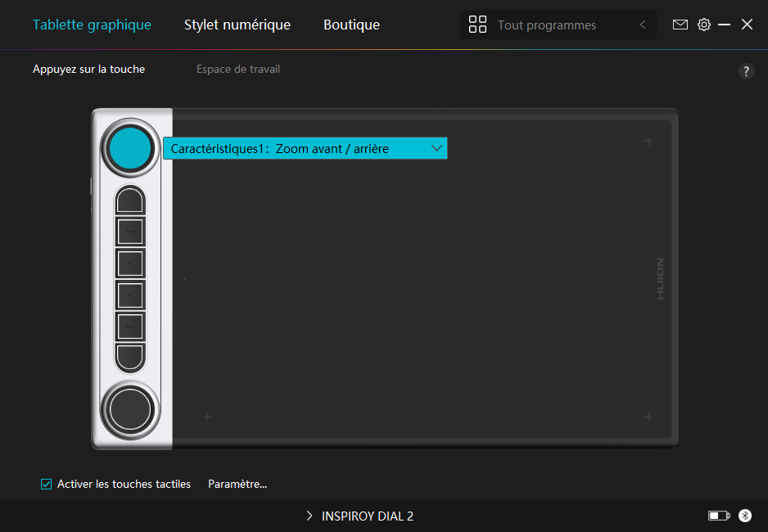Click the second press key with dash
768x532 pixels.
click(130, 232)
